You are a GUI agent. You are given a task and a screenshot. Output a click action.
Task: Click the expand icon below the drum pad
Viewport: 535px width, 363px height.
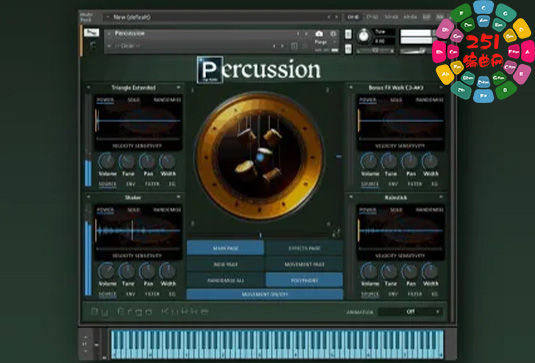pyautogui.click(x=336, y=233)
